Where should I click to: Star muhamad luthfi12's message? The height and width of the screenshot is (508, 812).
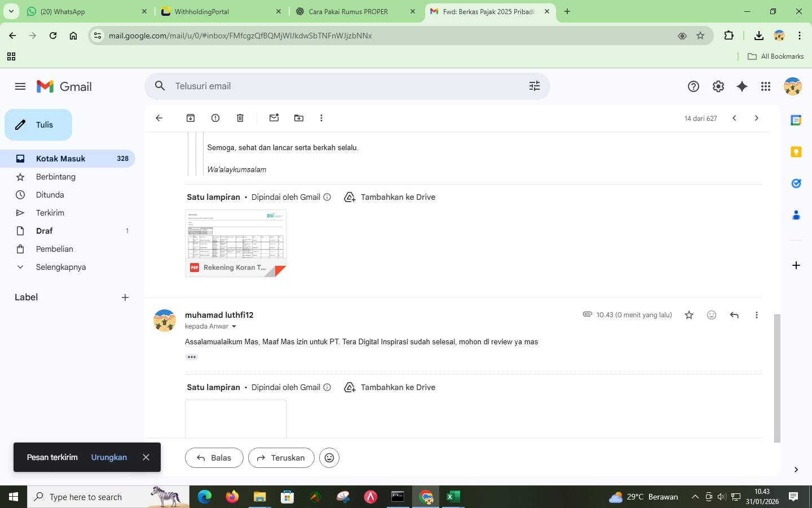689,315
